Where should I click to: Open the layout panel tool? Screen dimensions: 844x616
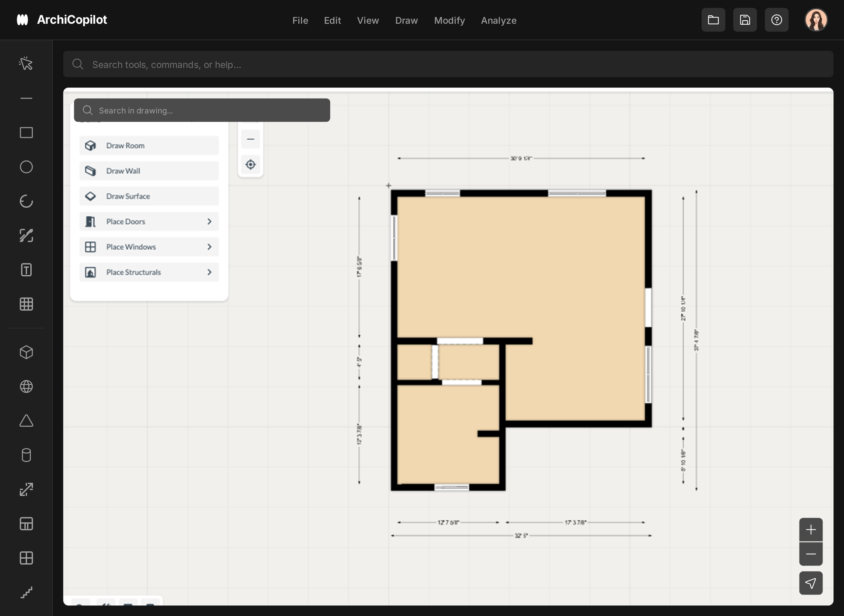[x=26, y=524]
